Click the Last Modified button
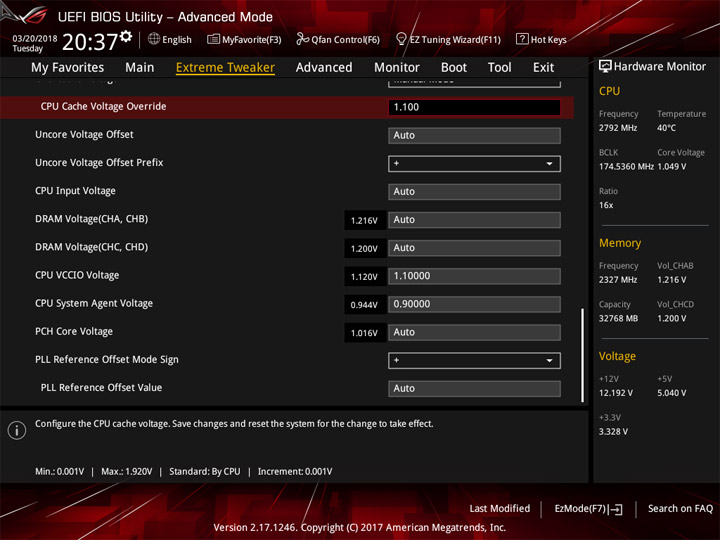 [500, 508]
